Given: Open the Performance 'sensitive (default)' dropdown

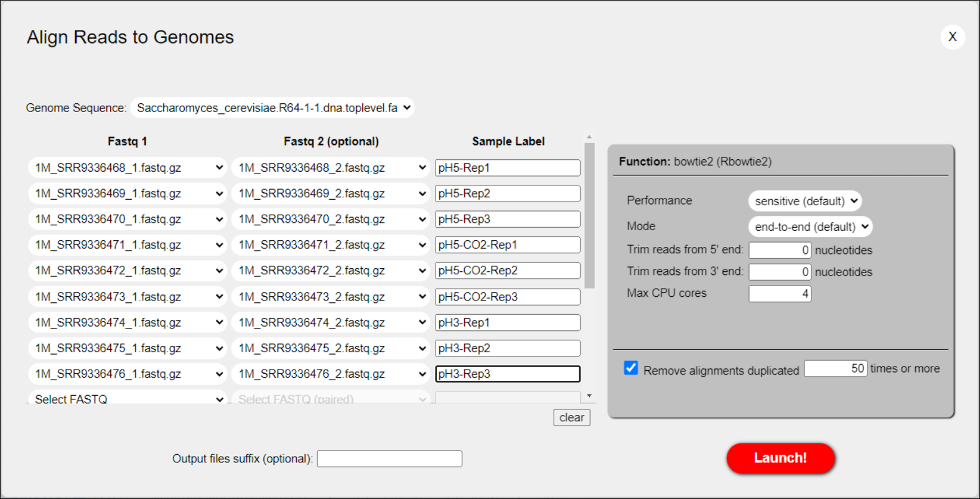Looking at the screenshot, I should [805, 201].
